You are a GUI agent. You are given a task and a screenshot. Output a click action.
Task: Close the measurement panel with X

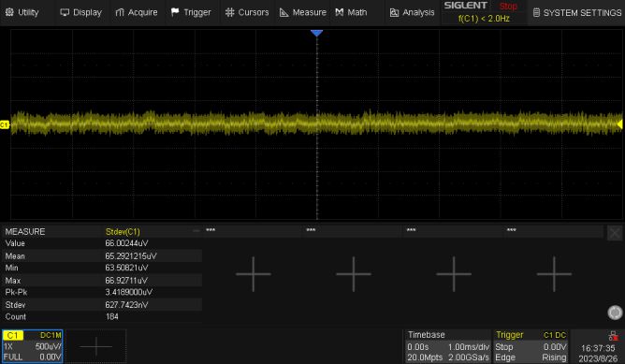615,233
